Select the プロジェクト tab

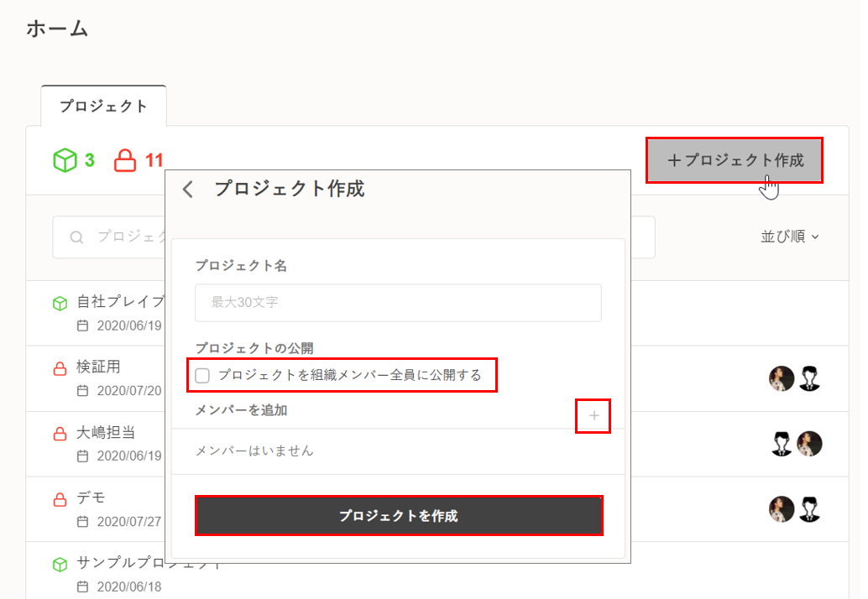[103, 107]
